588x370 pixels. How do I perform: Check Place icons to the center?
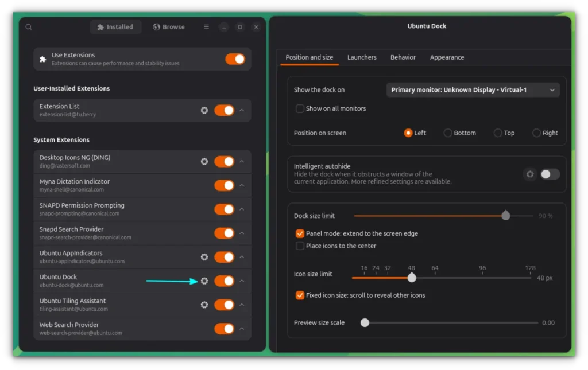[x=300, y=246]
